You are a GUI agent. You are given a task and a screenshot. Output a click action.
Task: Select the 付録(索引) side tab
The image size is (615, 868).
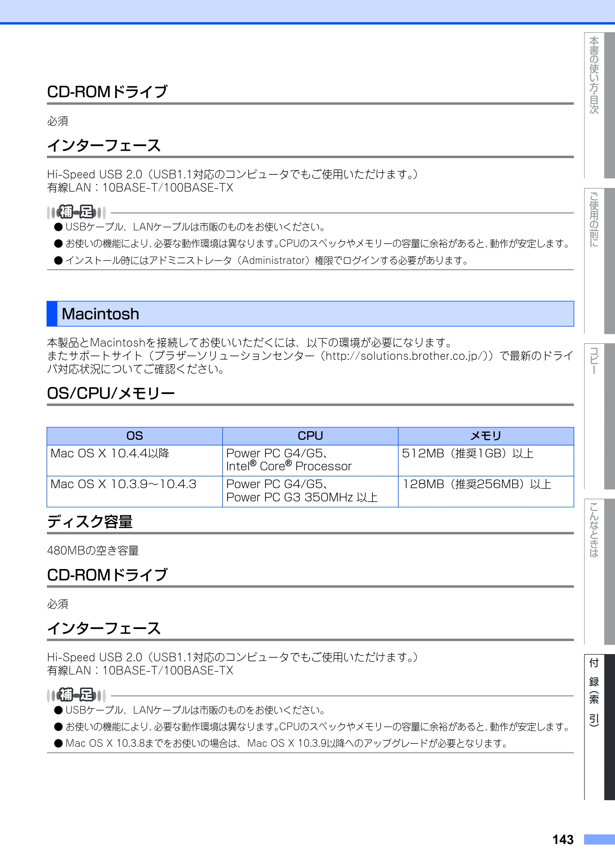[599, 727]
